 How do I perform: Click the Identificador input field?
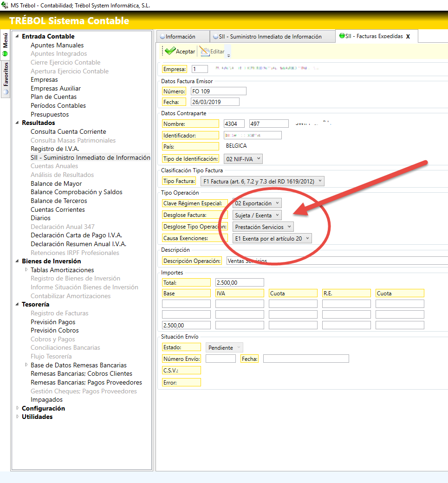(x=253, y=135)
